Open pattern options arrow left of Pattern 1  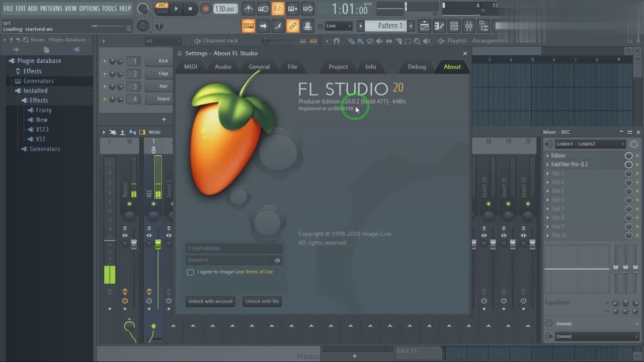(x=360, y=26)
